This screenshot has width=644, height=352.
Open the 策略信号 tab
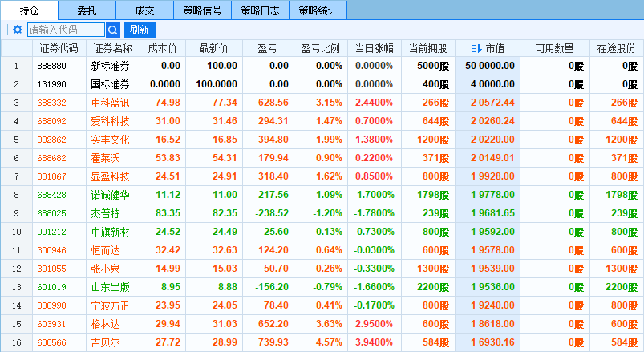pos(203,10)
